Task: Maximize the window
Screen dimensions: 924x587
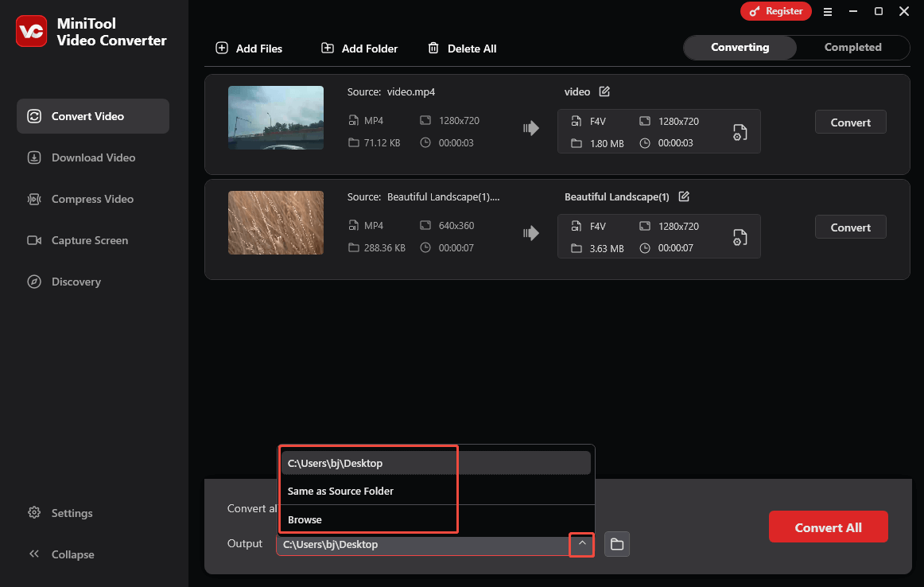Action: click(878, 11)
